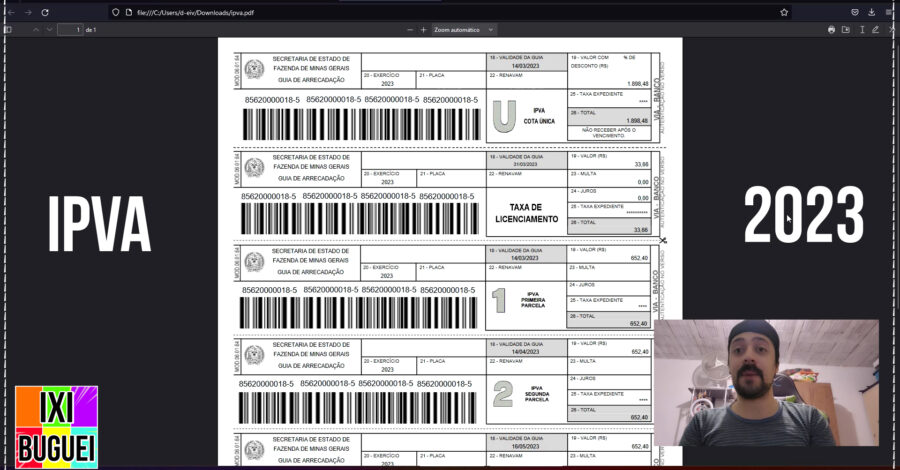Toggle the PDF text annotation tool
This screenshot has width=900, height=470.
click(861, 30)
